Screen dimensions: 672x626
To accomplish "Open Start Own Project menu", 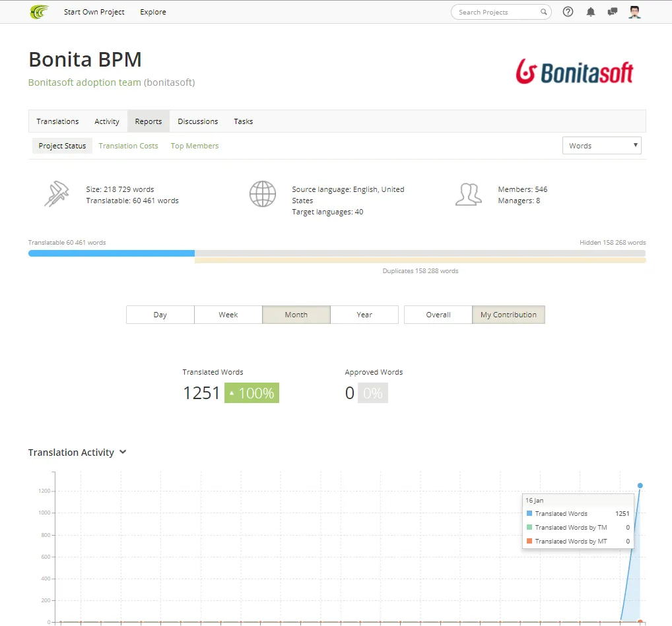I will tap(94, 12).
